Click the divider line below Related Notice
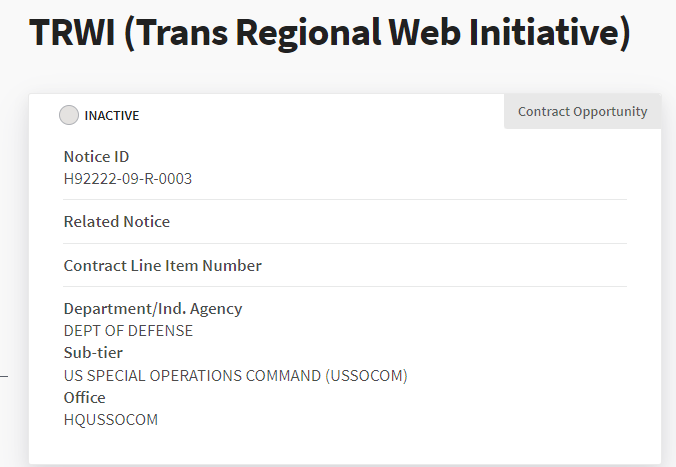 coord(345,243)
